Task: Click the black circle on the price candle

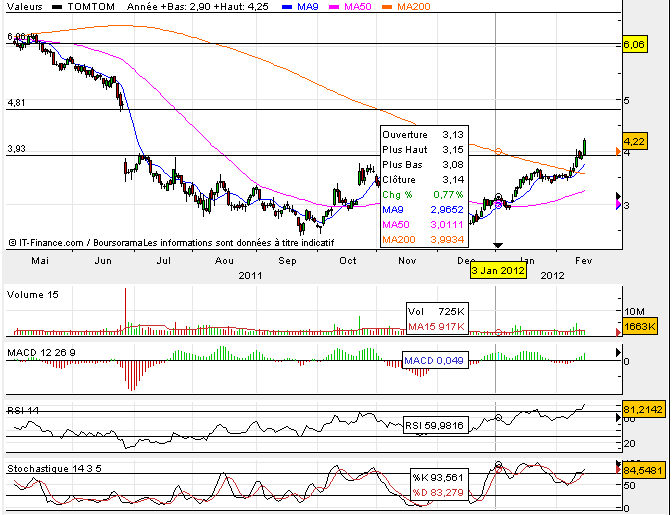Action: click(498, 197)
